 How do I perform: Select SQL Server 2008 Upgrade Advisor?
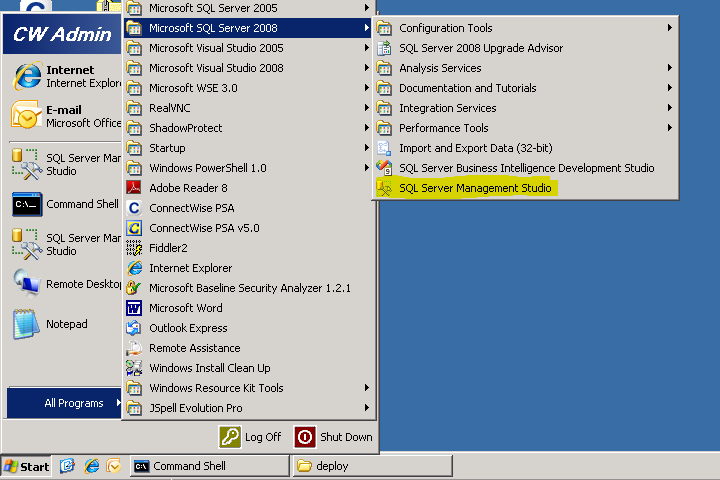point(480,48)
